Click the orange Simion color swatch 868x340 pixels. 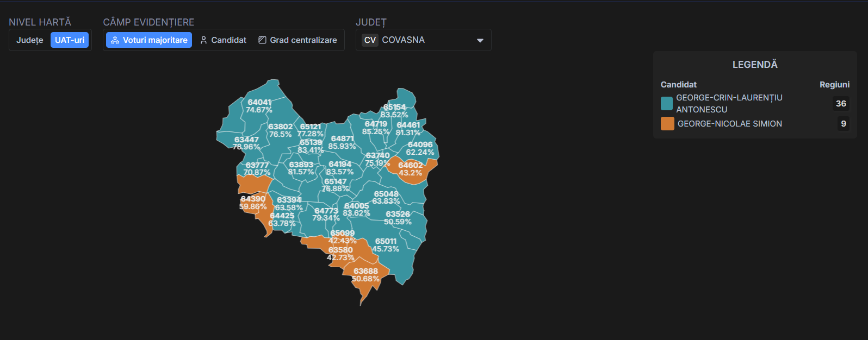click(667, 124)
